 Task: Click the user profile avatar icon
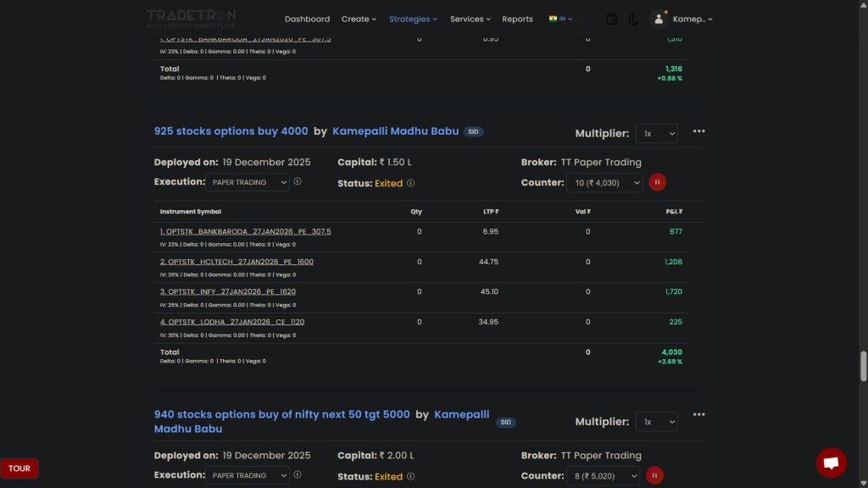659,19
